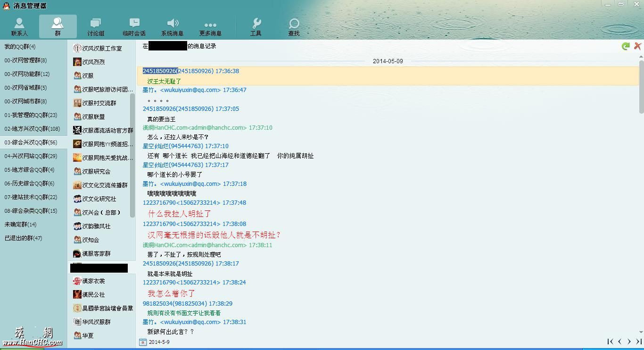This screenshot has height=350, width=644.
Task: Click the 查找 search icon
Action: (x=294, y=27)
